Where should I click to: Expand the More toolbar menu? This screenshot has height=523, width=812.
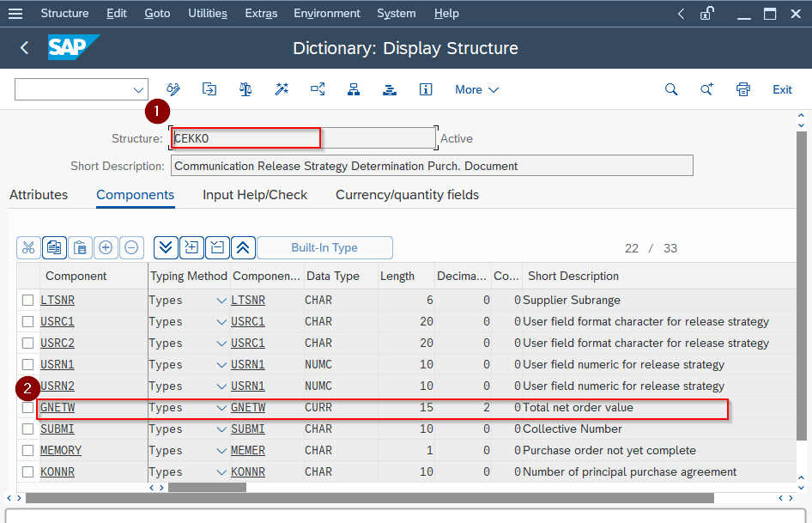click(x=476, y=89)
